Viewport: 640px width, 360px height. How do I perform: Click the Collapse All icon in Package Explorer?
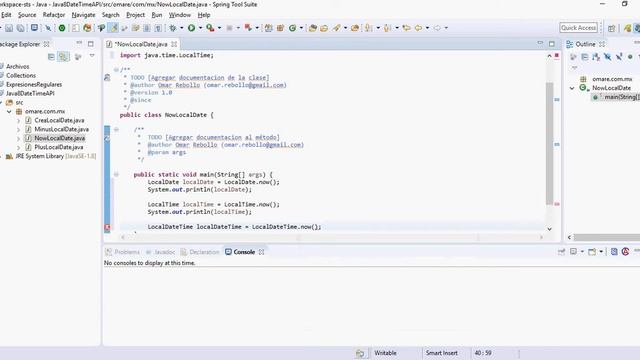click(51, 56)
